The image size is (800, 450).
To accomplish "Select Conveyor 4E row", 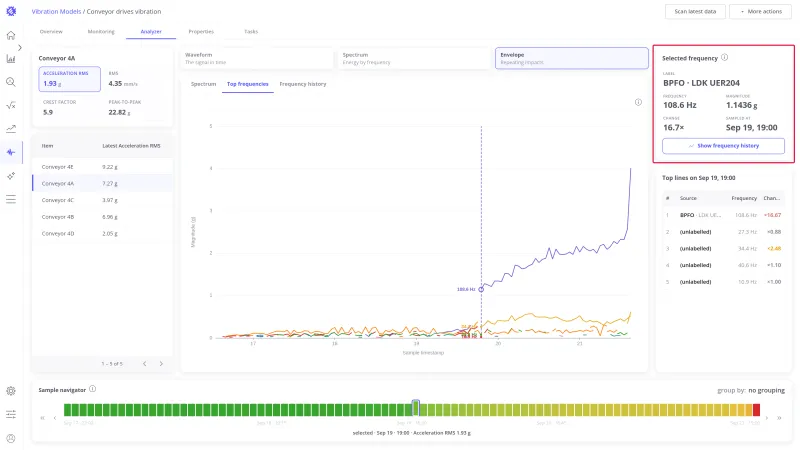I will click(x=102, y=167).
